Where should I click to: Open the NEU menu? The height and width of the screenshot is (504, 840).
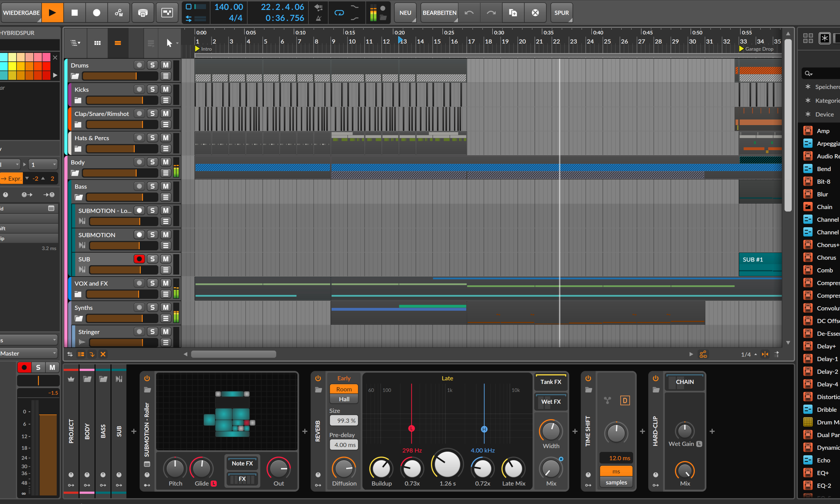click(405, 13)
